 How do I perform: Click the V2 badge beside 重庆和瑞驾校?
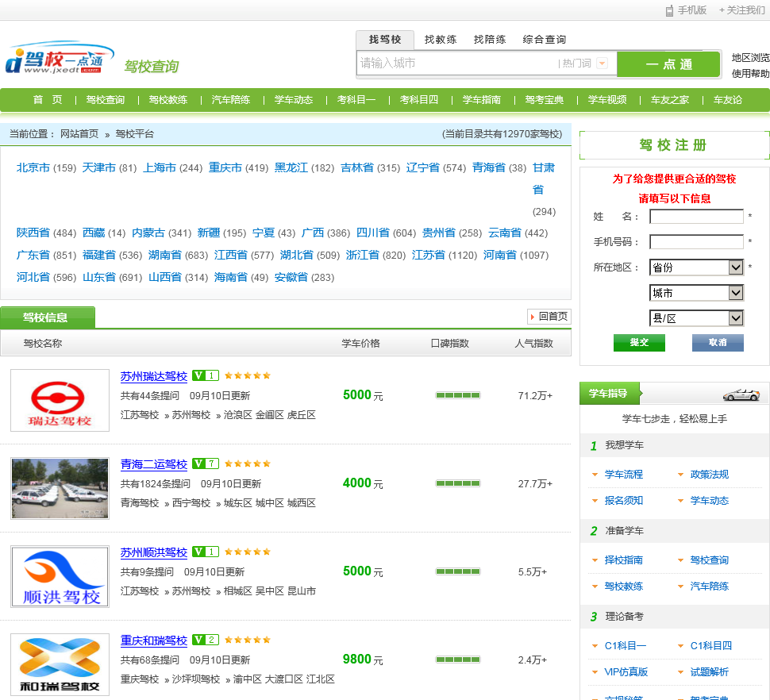point(206,640)
